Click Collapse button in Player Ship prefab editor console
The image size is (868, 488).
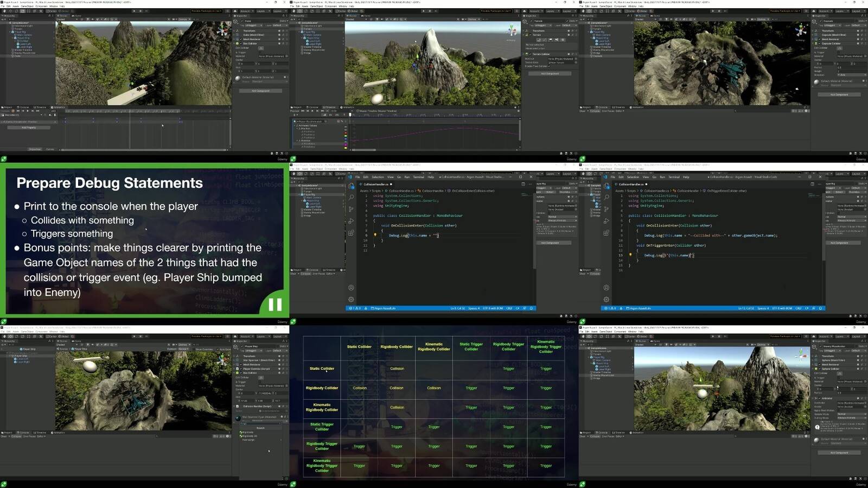tap(16, 436)
